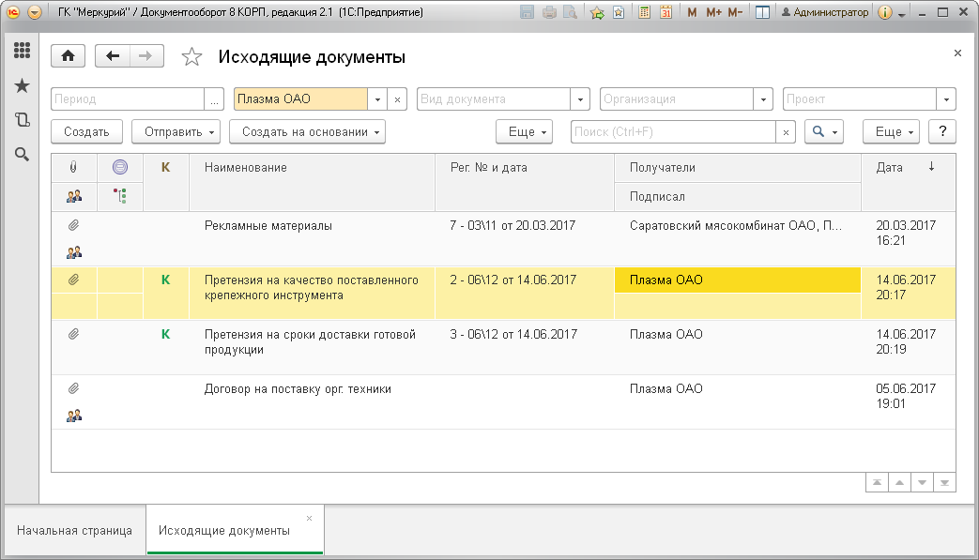Open Favorites star in left sidebar
The height and width of the screenshot is (560, 979).
pyautogui.click(x=22, y=85)
